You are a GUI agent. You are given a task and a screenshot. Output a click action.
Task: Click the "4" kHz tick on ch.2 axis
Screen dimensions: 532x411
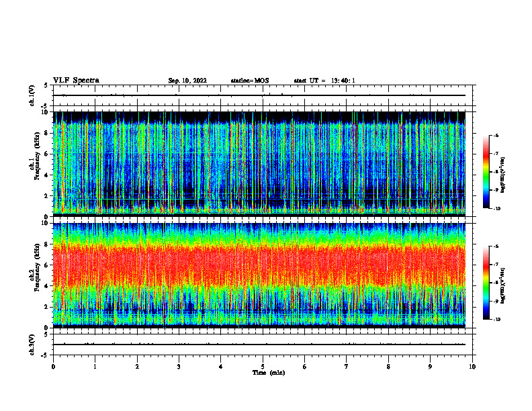47,286
